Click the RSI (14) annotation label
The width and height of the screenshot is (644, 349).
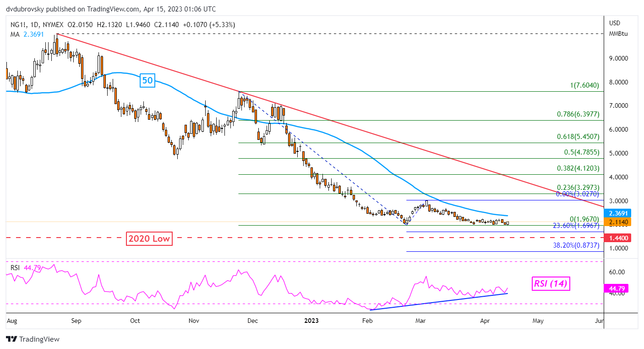coord(551,284)
